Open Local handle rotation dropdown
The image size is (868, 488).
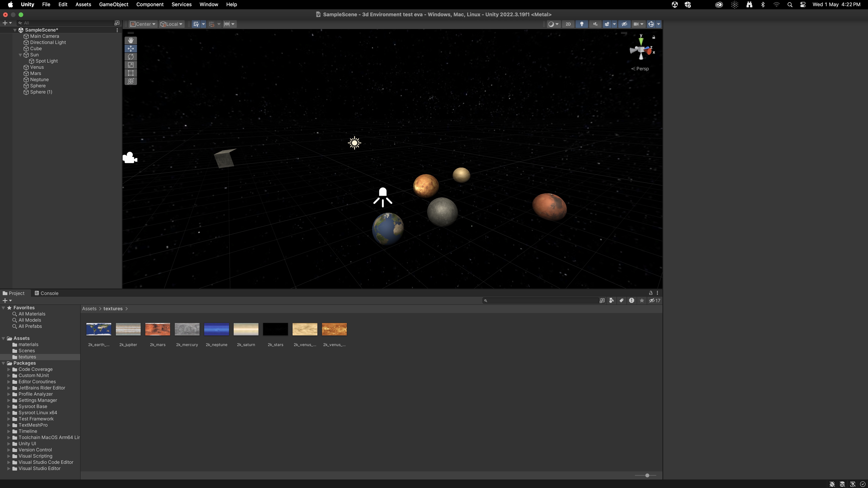[x=171, y=24]
